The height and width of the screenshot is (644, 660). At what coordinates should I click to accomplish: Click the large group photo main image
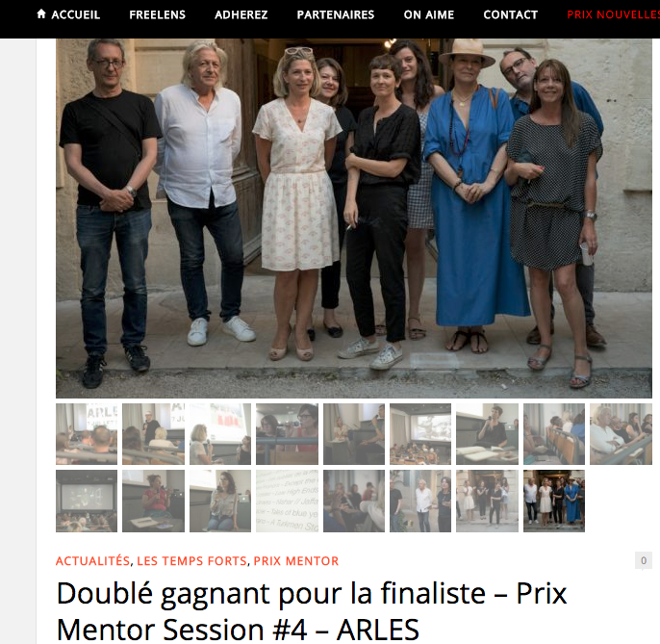click(354, 219)
